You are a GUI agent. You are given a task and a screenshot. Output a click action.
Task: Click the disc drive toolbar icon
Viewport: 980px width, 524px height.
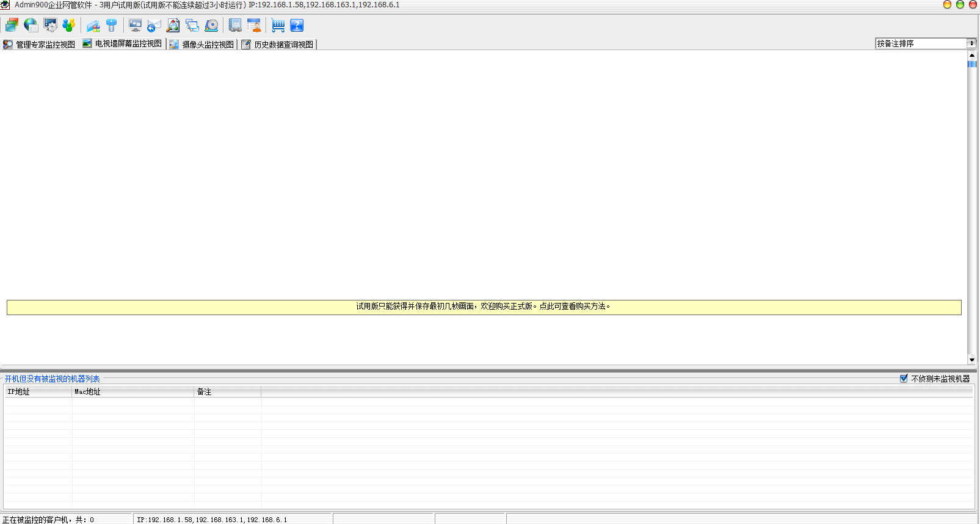click(211, 25)
